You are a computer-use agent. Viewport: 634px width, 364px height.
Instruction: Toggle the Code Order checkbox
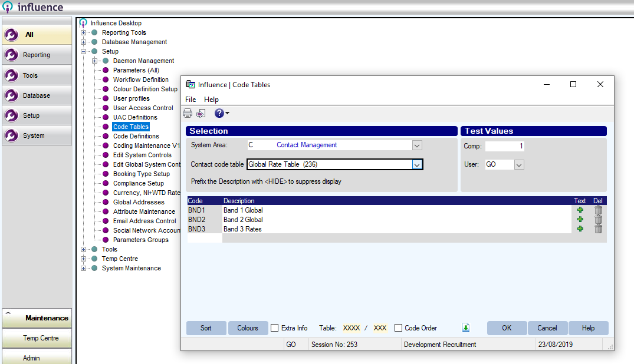(x=398, y=327)
